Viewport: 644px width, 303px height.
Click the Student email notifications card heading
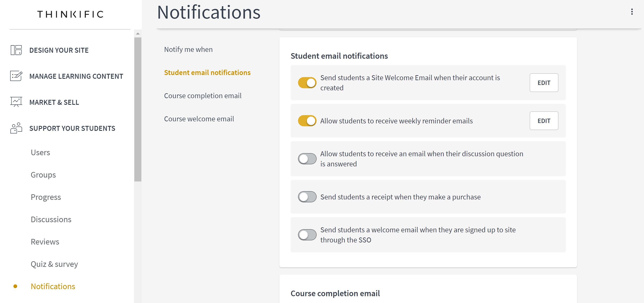339,56
